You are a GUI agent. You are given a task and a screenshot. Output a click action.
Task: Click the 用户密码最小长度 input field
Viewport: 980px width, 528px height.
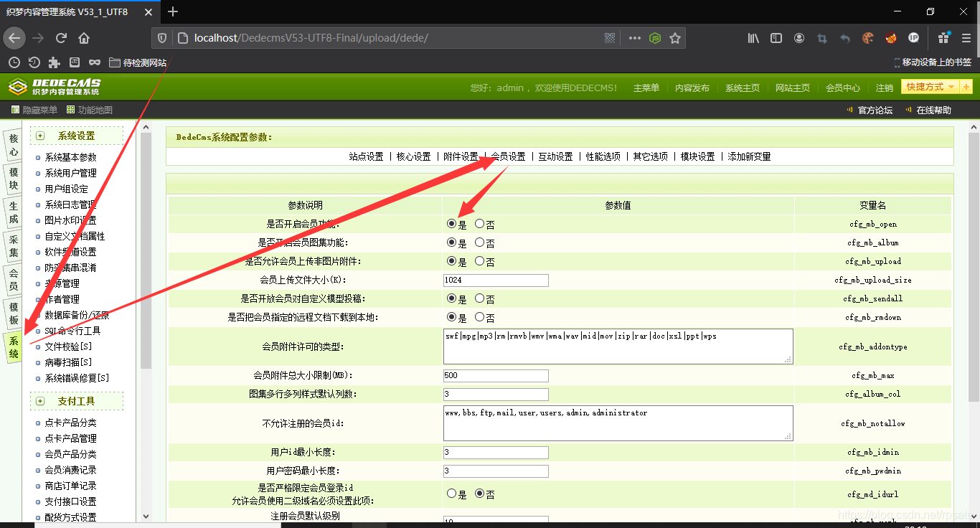point(496,471)
